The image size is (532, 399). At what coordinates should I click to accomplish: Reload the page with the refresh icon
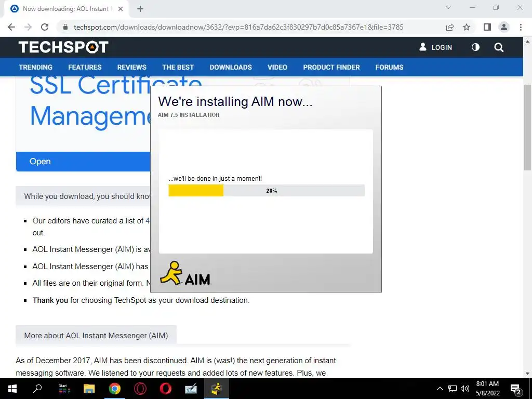click(45, 27)
